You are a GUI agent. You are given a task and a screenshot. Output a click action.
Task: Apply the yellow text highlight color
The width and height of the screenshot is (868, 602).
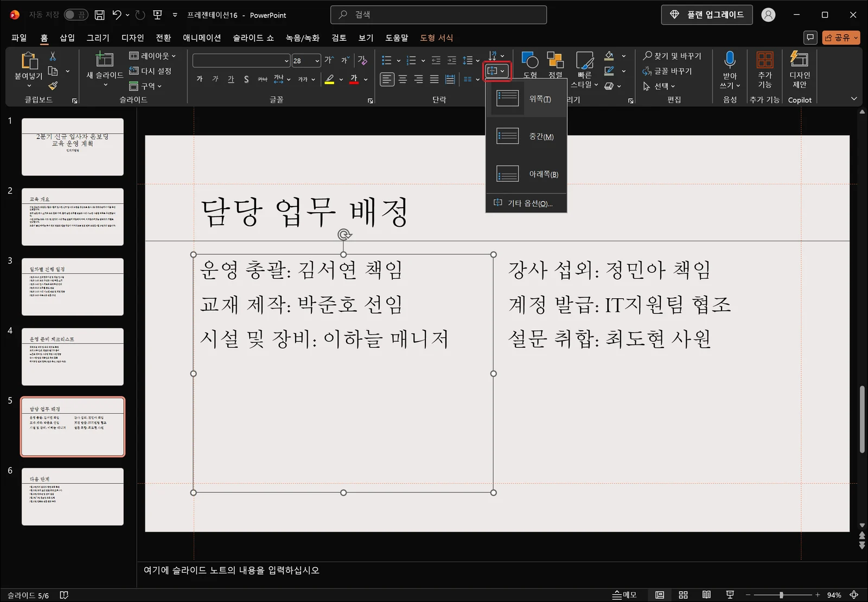329,79
